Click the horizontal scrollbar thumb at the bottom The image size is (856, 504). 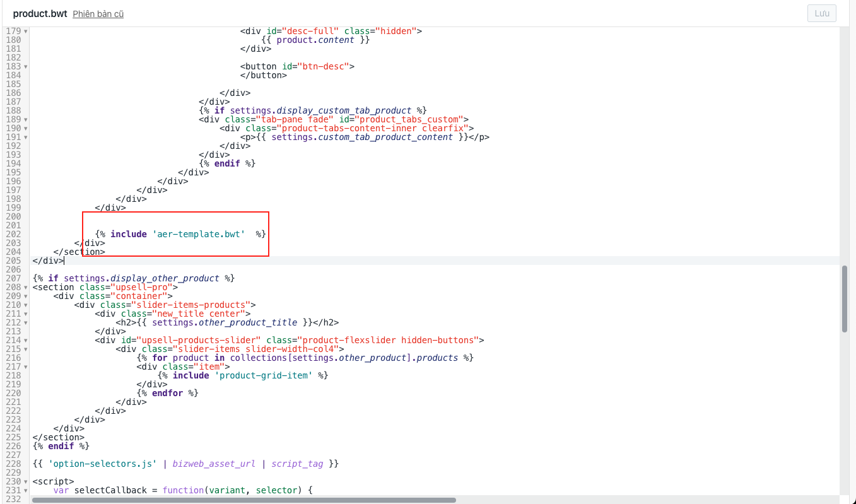point(243,500)
